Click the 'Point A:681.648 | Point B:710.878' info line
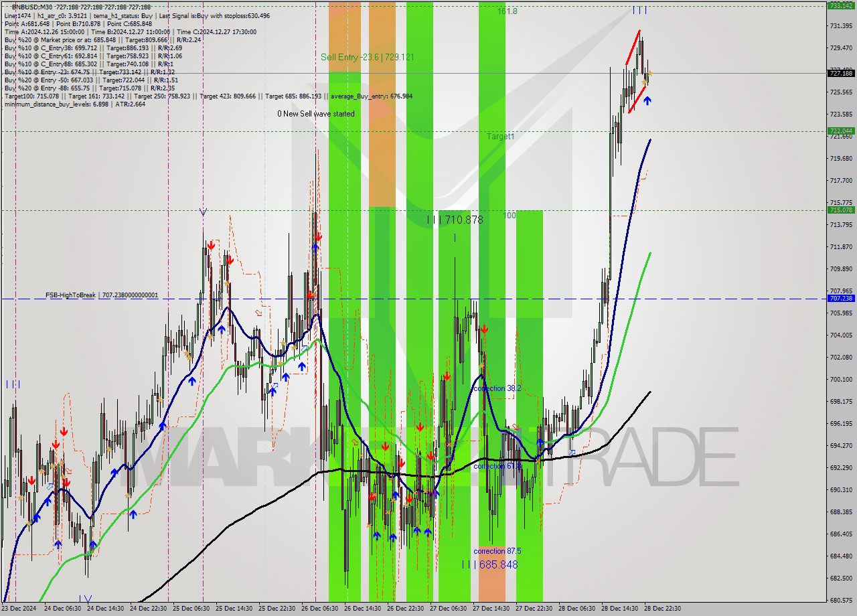This screenshot has width=857, height=616. [x=78, y=23]
